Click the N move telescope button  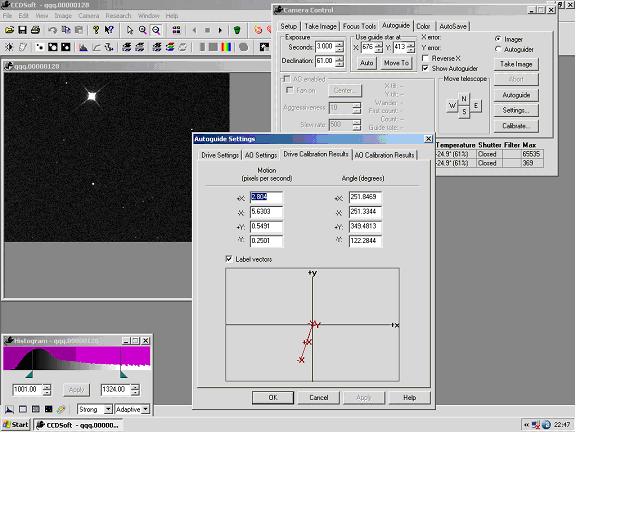pyautogui.click(x=464, y=98)
